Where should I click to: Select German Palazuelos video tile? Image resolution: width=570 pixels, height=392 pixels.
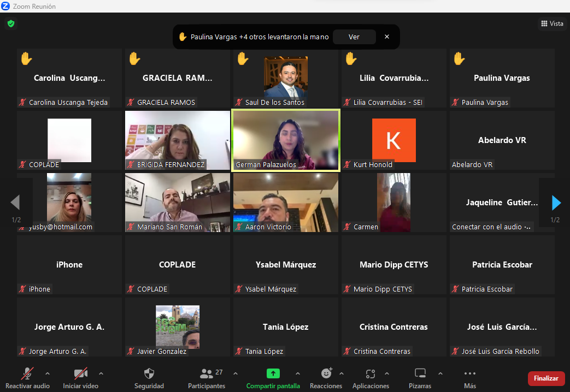286,140
